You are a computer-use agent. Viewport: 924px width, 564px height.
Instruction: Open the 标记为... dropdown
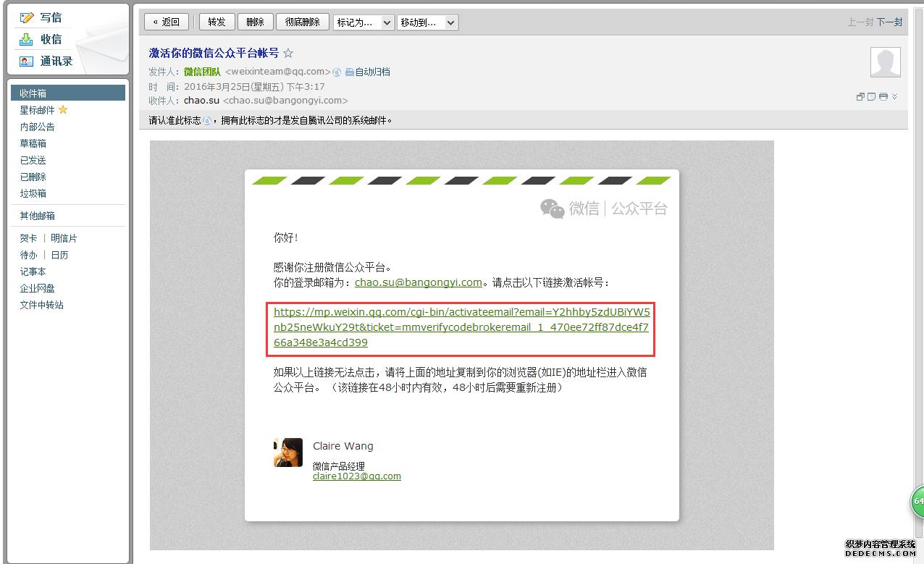coord(364,22)
